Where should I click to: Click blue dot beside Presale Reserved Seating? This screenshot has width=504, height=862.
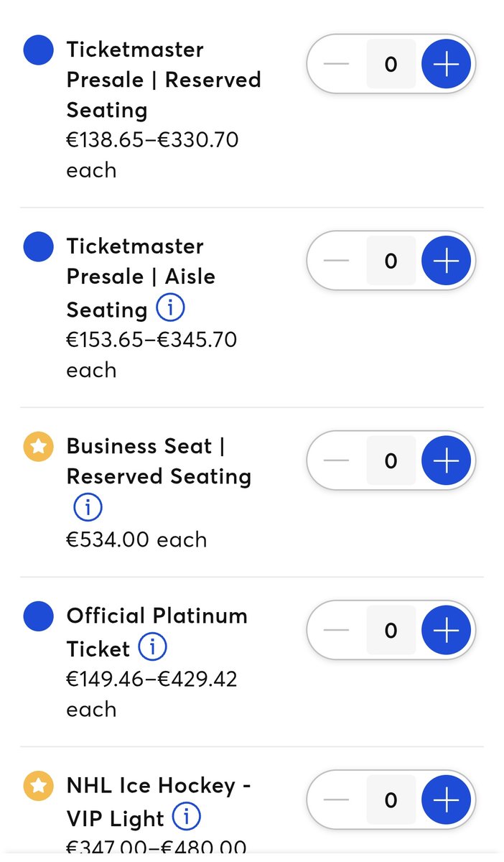click(39, 50)
